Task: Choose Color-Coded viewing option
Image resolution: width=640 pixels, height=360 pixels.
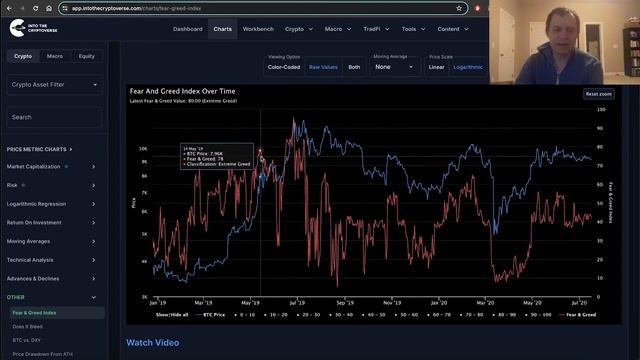Action: [x=284, y=67]
